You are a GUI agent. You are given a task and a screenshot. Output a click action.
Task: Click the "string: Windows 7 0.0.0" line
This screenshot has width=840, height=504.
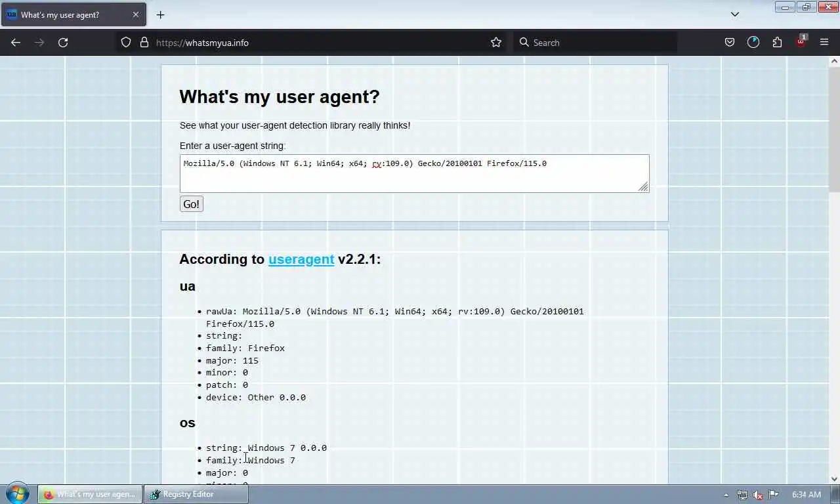pos(266,448)
